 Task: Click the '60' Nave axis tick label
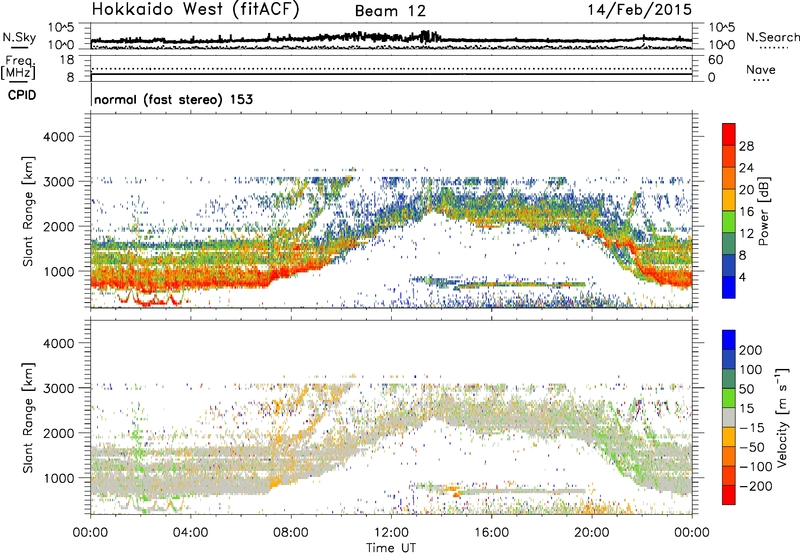(x=716, y=60)
